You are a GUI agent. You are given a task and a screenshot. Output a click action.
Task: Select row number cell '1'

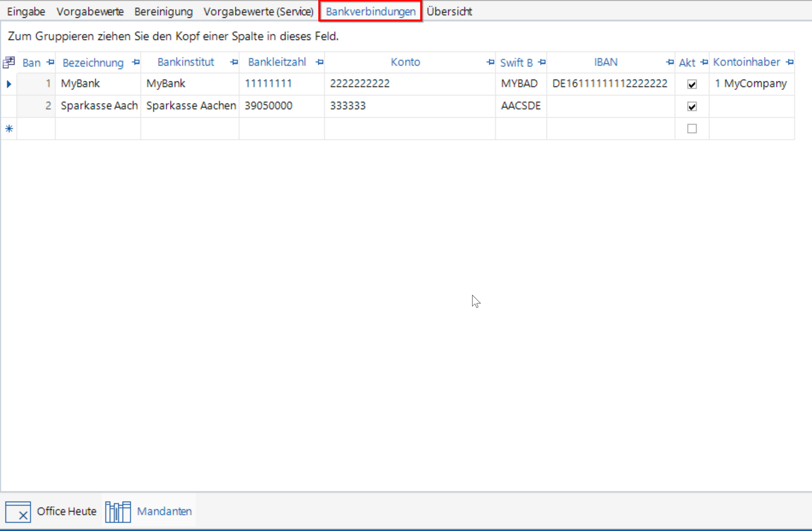(36, 84)
